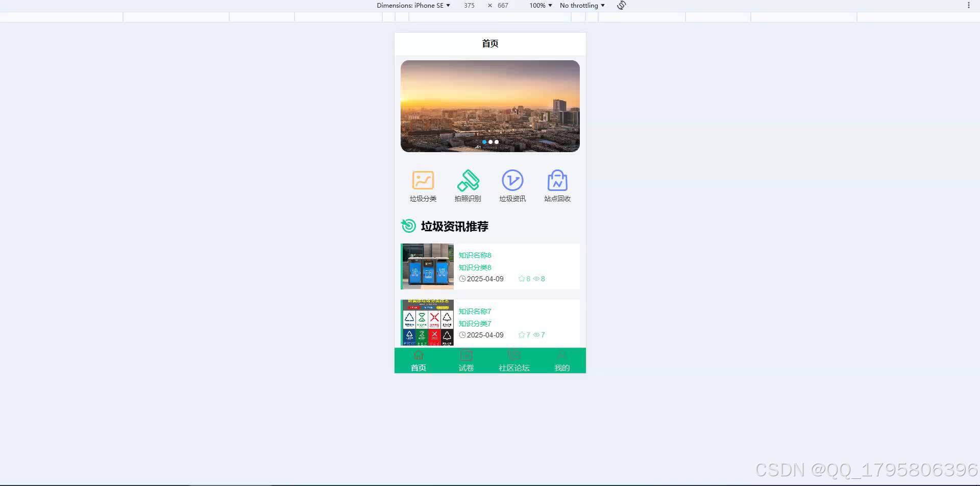Select the second carousel indicator dot

[x=491, y=142]
